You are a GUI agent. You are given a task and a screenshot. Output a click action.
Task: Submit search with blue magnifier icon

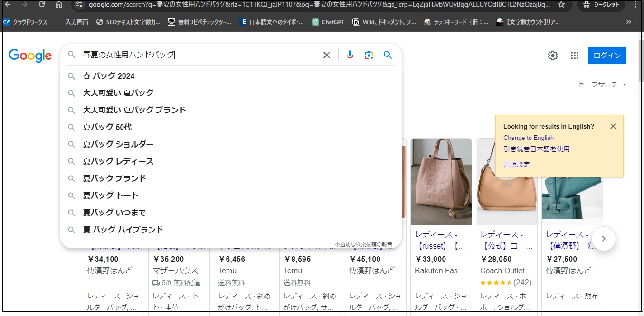[388, 55]
